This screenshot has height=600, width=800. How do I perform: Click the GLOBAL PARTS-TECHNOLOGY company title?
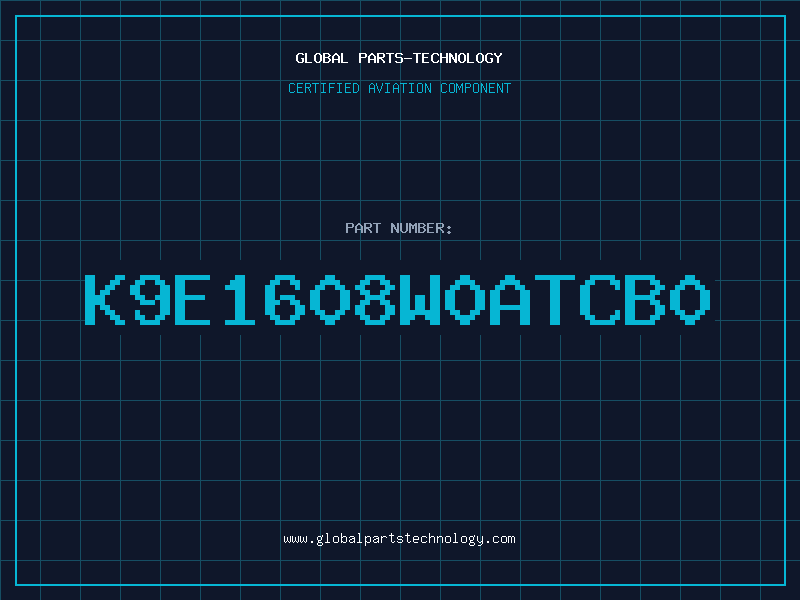(x=399, y=58)
